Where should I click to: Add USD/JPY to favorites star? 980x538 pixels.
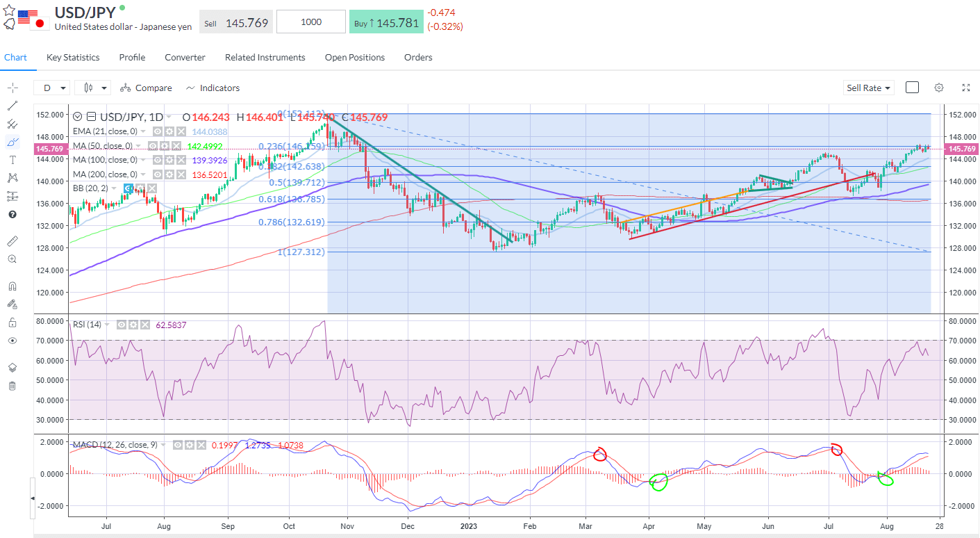[9, 10]
